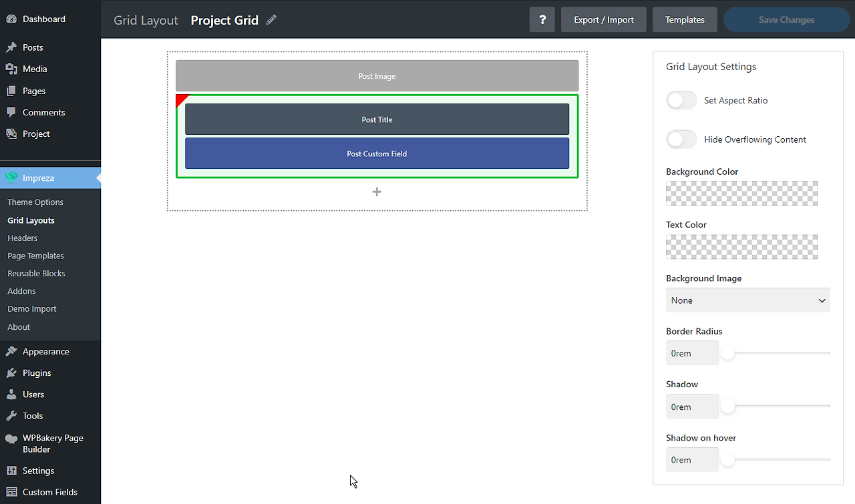Toggle Set Aspect Ratio switch

click(x=682, y=100)
